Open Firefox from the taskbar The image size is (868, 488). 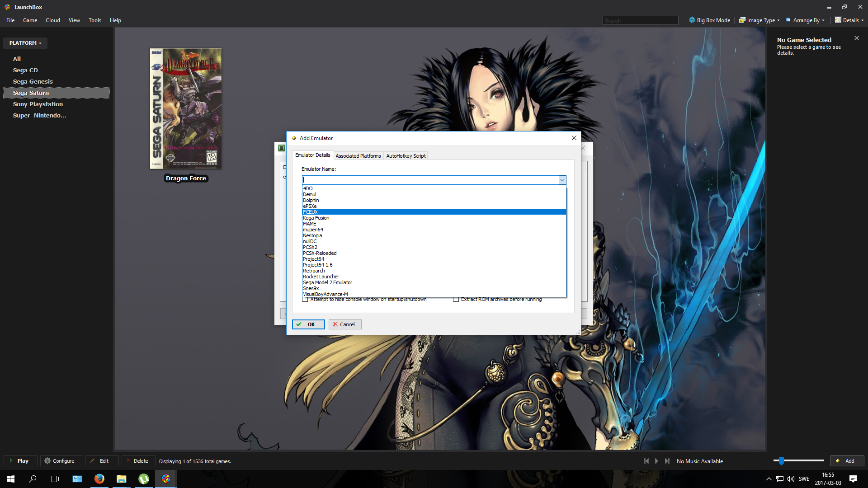point(99,479)
